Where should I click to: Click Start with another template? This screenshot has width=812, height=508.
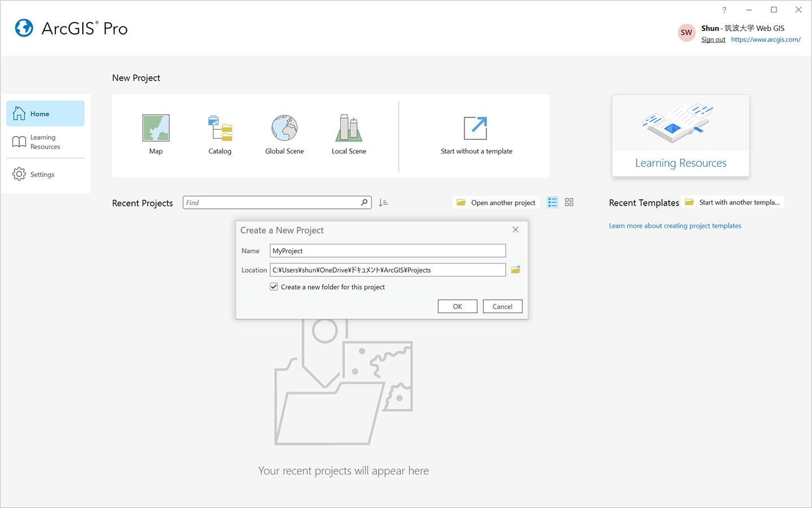(733, 202)
